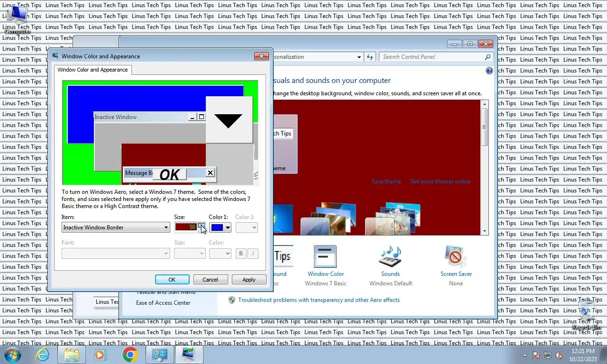Open Action Center flag icon
The height and width of the screenshot is (364, 607).
tap(537, 355)
